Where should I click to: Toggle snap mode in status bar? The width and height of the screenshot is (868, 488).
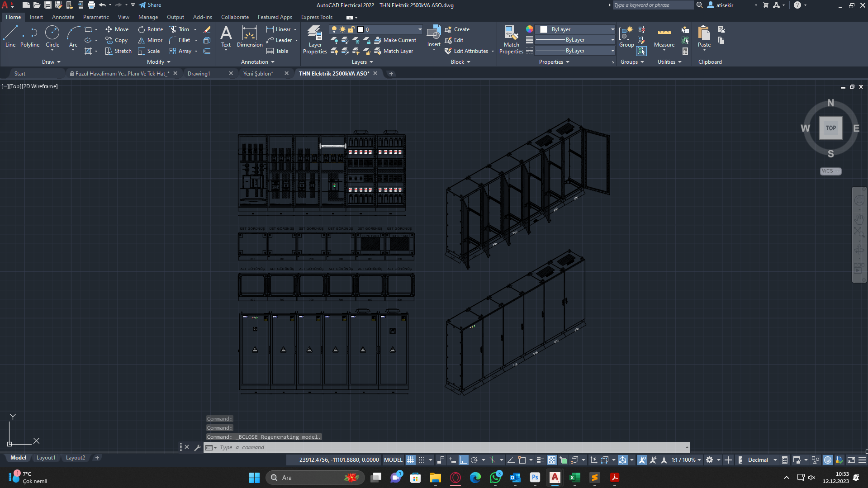(x=422, y=460)
